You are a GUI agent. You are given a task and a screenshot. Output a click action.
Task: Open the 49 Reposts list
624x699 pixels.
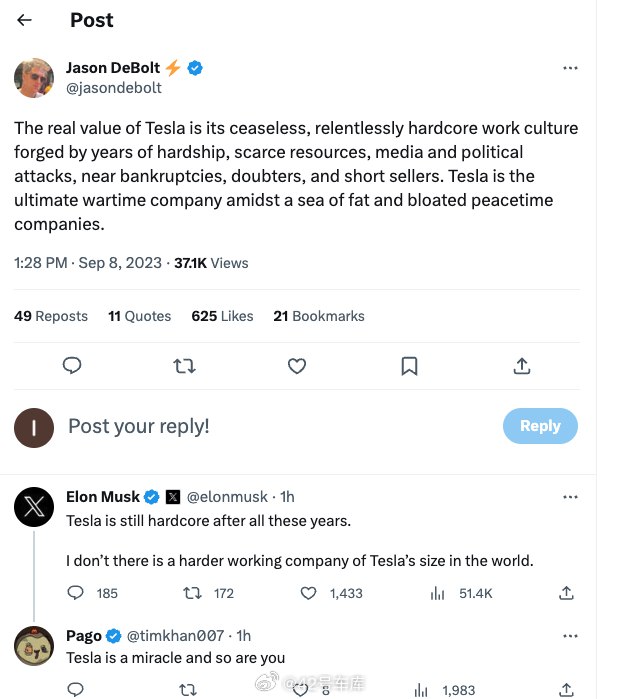click(x=51, y=316)
